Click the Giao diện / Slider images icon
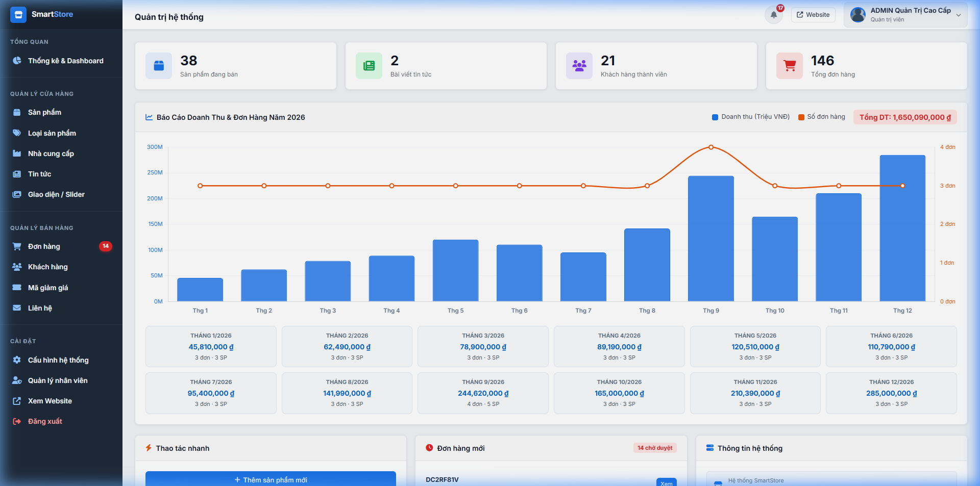This screenshot has width=980, height=486. (x=17, y=194)
